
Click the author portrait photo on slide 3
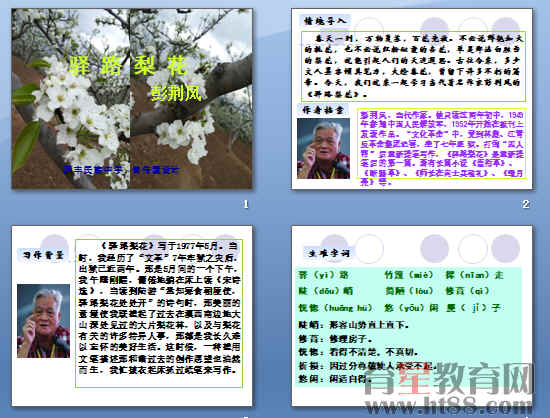point(43,321)
